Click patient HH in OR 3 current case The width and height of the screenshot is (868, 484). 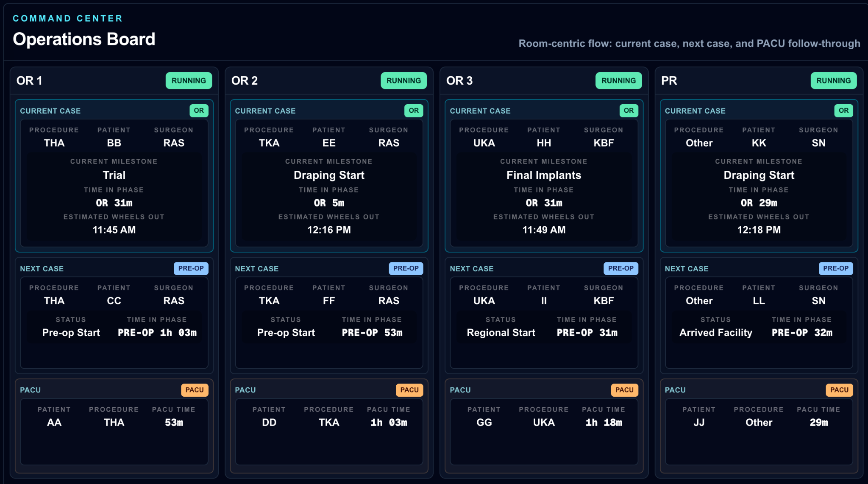pyautogui.click(x=544, y=143)
